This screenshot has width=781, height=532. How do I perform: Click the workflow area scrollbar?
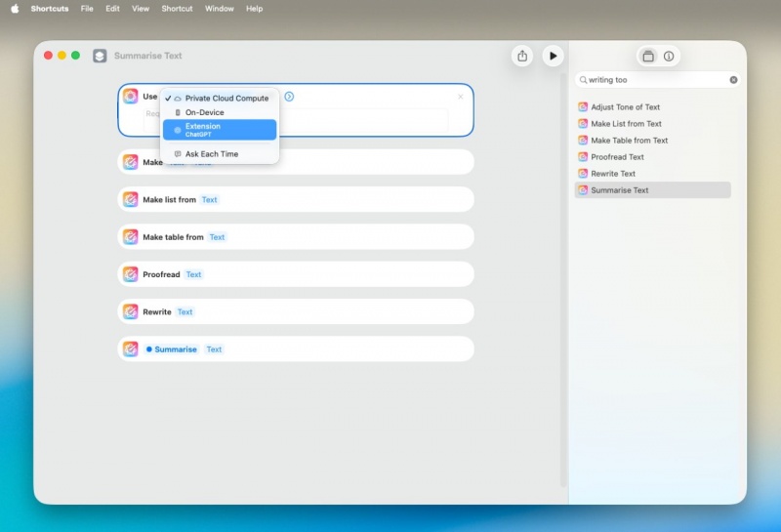click(x=563, y=280)
